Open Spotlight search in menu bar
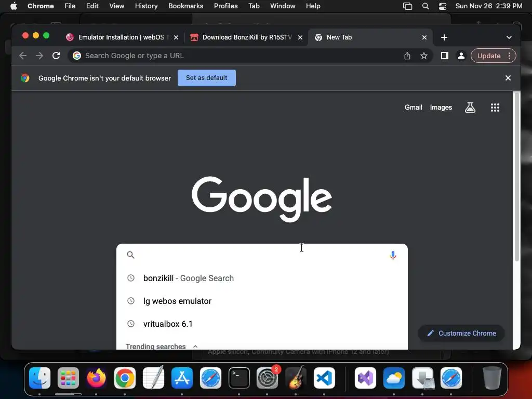Image resolution: width=532 pixels, height=399 pixels. (x=425, y=6)
